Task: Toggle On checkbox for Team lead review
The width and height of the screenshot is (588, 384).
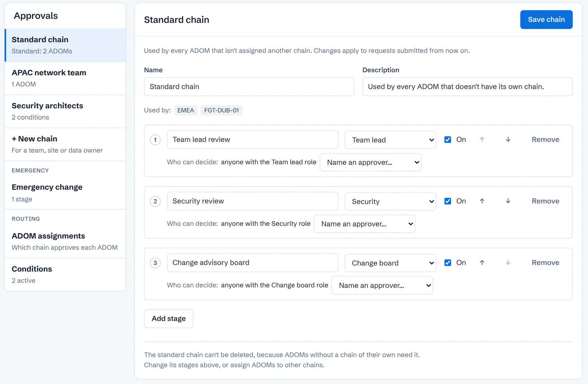Action: [x=448, y=140]
